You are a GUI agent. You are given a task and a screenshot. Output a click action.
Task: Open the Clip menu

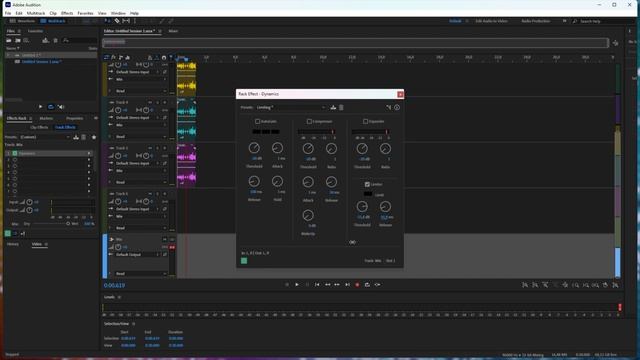click(x=53, y=13)
